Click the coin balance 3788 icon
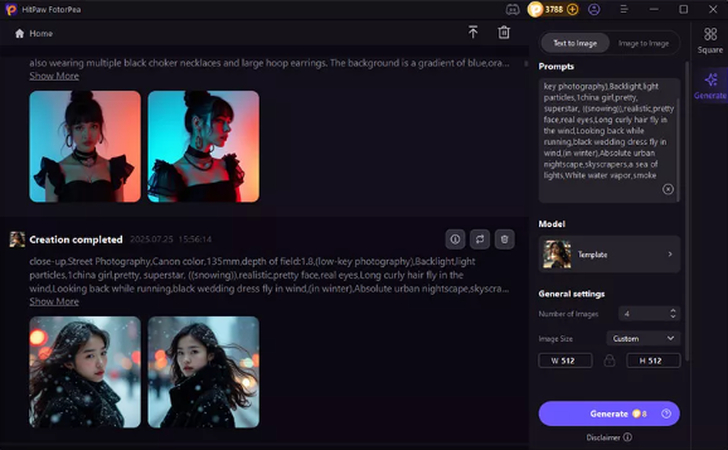This screenshot has height=450, width=728. (535, 9)
